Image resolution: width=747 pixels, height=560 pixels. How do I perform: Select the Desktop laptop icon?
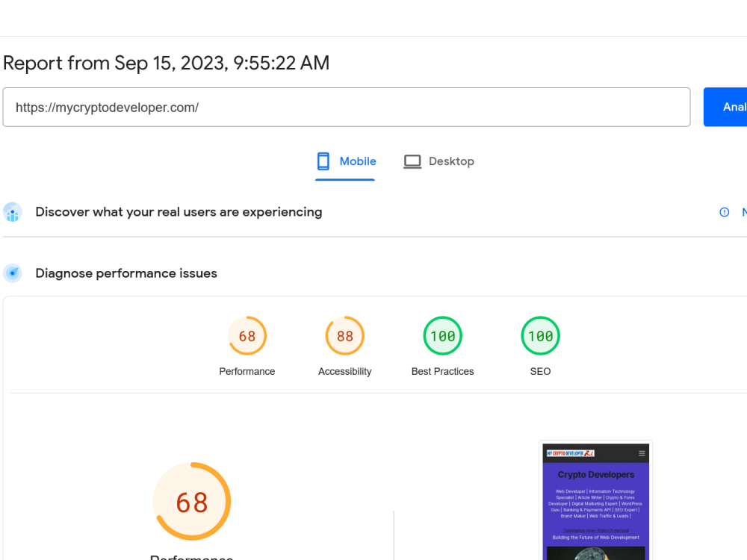[412, 161]
